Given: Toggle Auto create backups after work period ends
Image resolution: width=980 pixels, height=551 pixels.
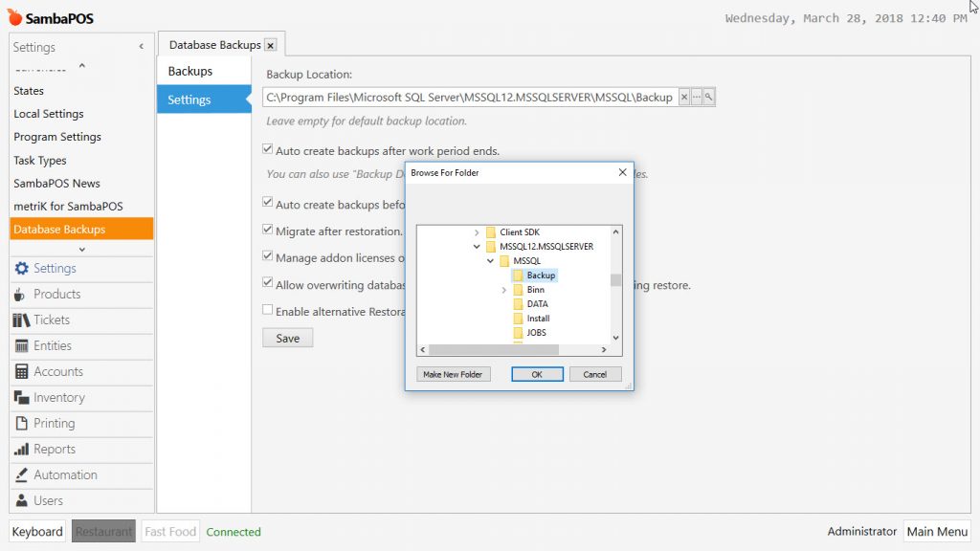Looking at the screenshot, I should (268, 149).
